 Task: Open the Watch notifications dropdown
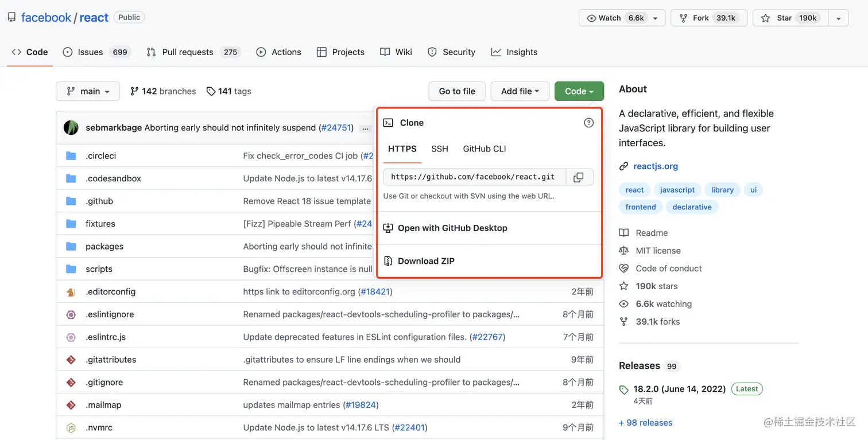pos(622,18)
